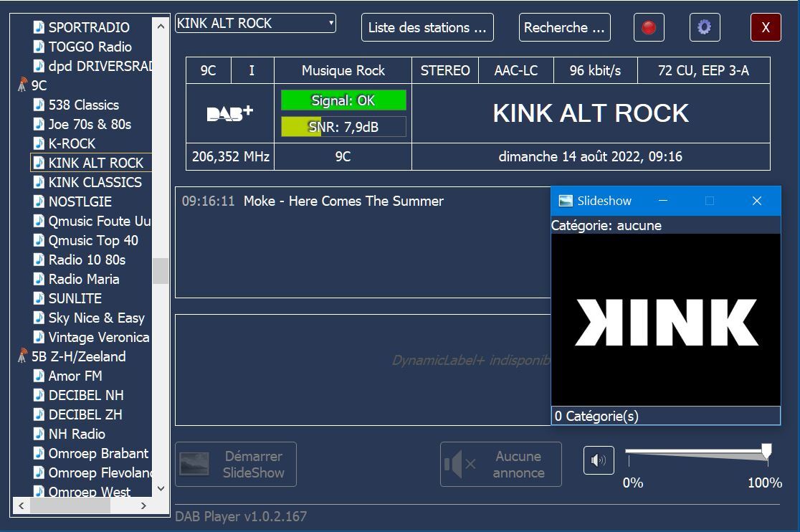Open the Recherche search button
The width and height of the screenshot is (800, 532).
[564, 27]
